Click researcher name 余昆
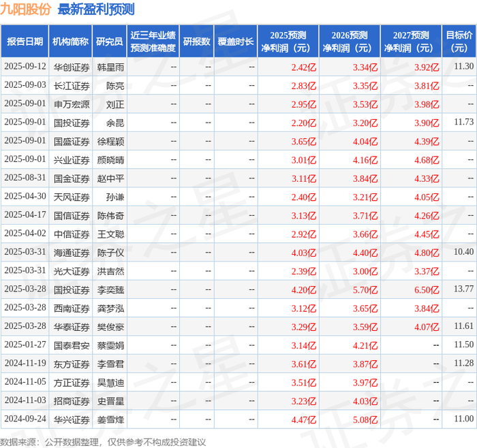Viewport: 477px width, 448px height. click(x=115, y=123)
